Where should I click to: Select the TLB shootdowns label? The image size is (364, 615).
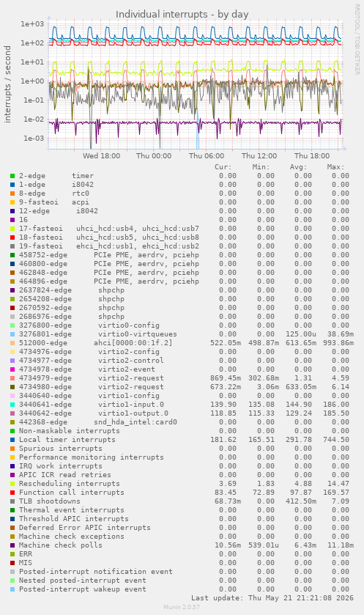point(50,501)
